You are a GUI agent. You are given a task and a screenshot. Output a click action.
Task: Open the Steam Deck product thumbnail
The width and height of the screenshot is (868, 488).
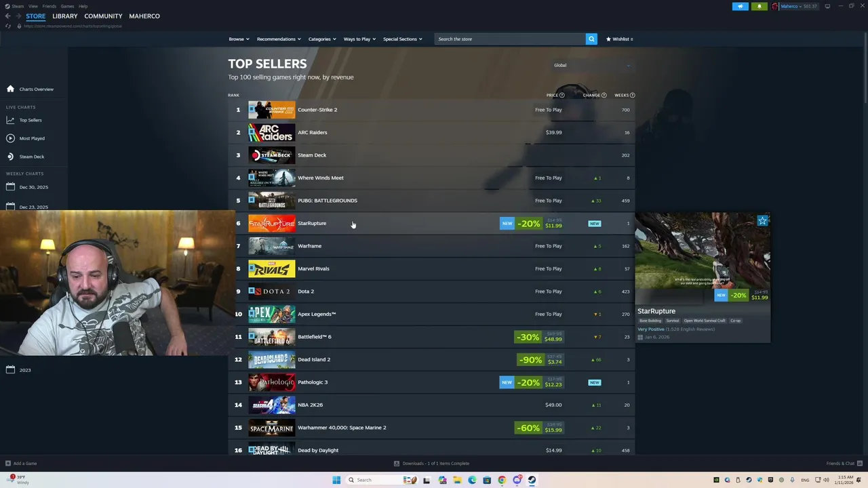pyautogui.click(x=271, y=155)
